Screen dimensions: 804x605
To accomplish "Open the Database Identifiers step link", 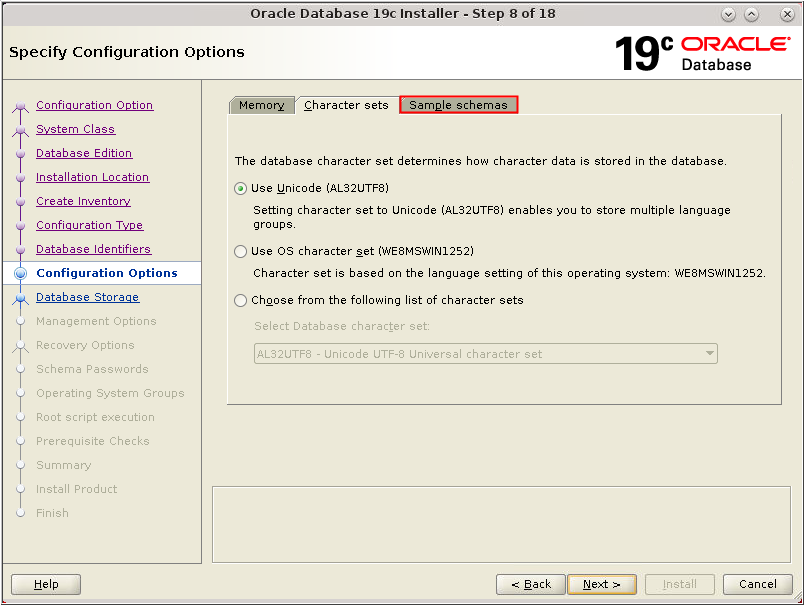I will pyautogui.click(x=93, y=249).
